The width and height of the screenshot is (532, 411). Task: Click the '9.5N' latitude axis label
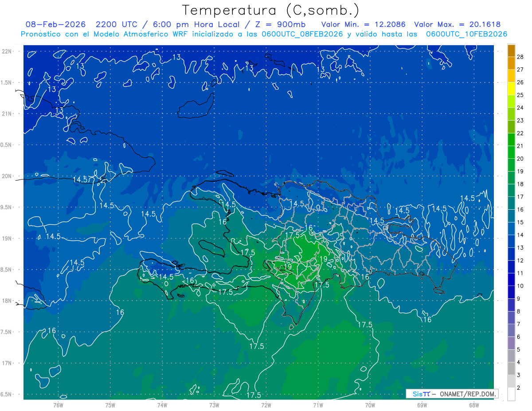(6, 207)
